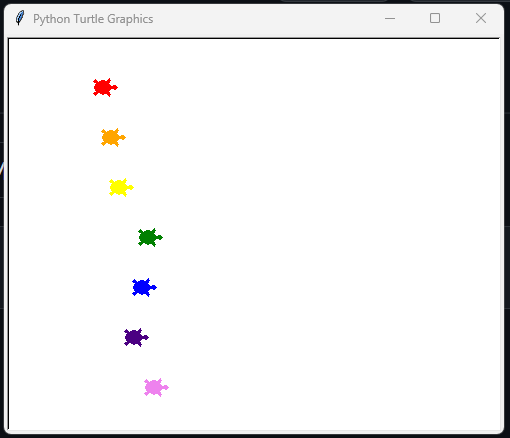The width and height of the screenshot is (510, 438).
Task: Select the orange turtle
Action: click(113, 137)
